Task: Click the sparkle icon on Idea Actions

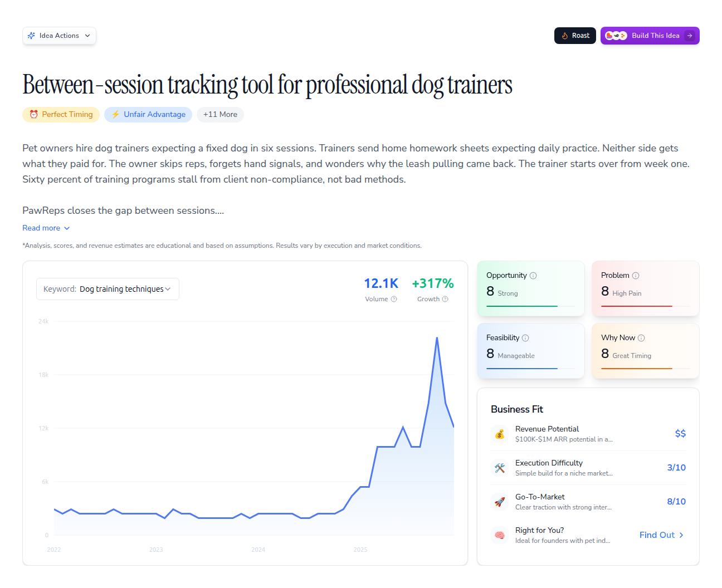Action: tap(31, 36)
